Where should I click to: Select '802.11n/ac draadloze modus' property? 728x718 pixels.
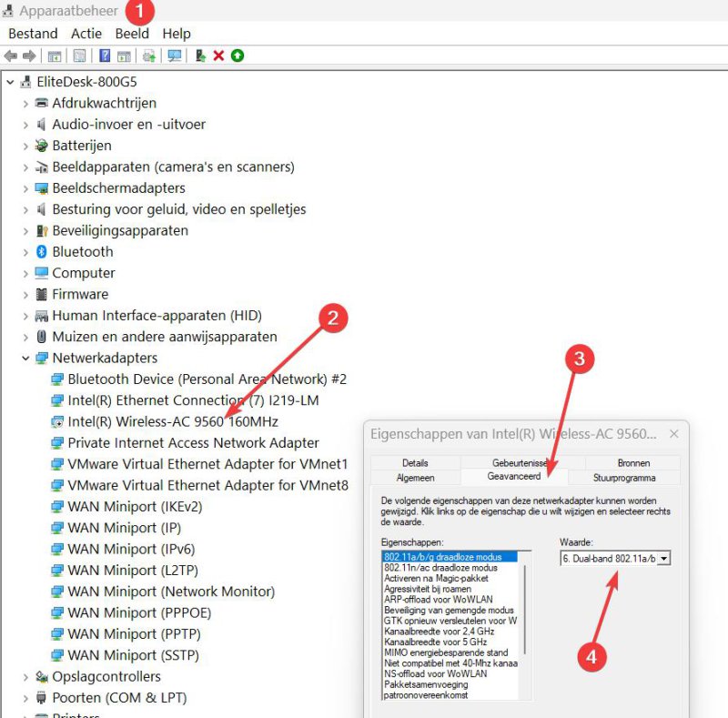pos(440,568)
